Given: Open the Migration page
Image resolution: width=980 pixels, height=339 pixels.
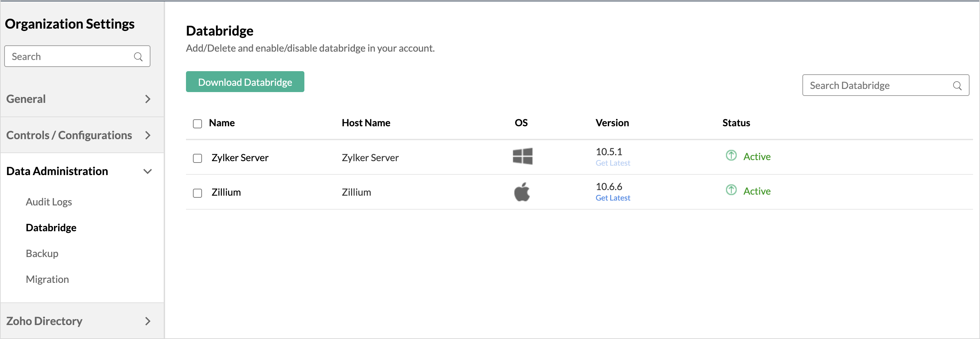Looking at the screenshot, I should (47, 280).
